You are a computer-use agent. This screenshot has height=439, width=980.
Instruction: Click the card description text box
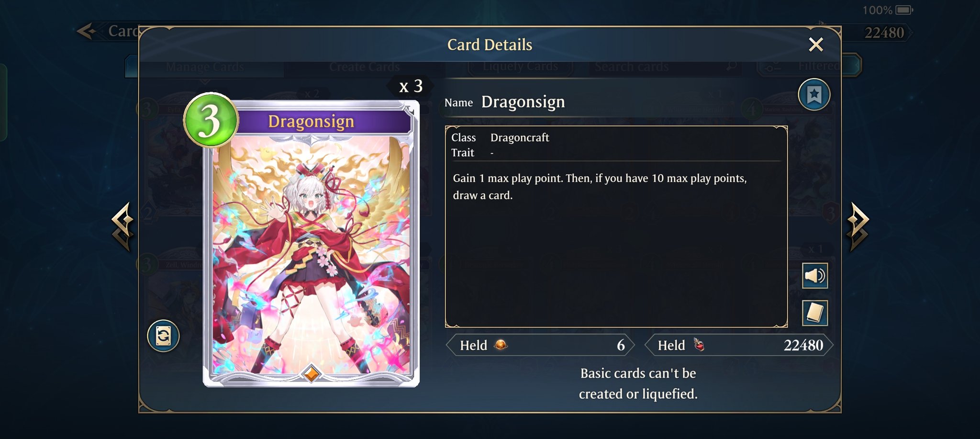[x=616, y=227]
